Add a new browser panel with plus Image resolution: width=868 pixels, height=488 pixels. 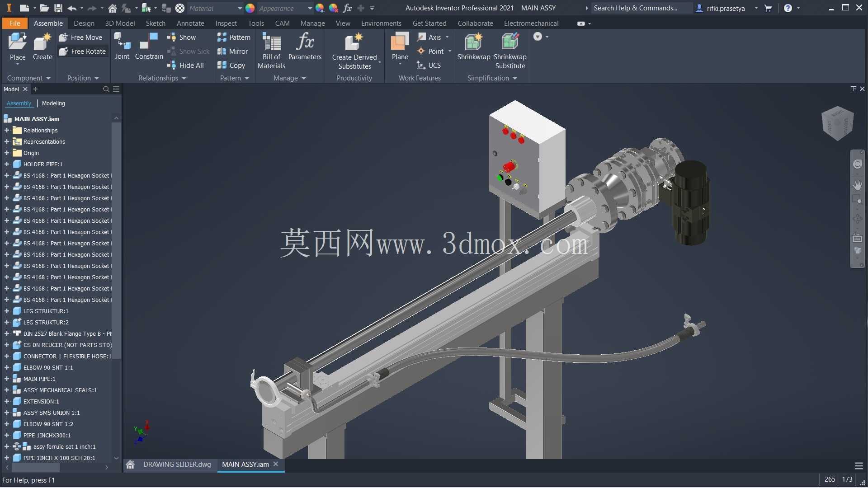coord(35,89)
